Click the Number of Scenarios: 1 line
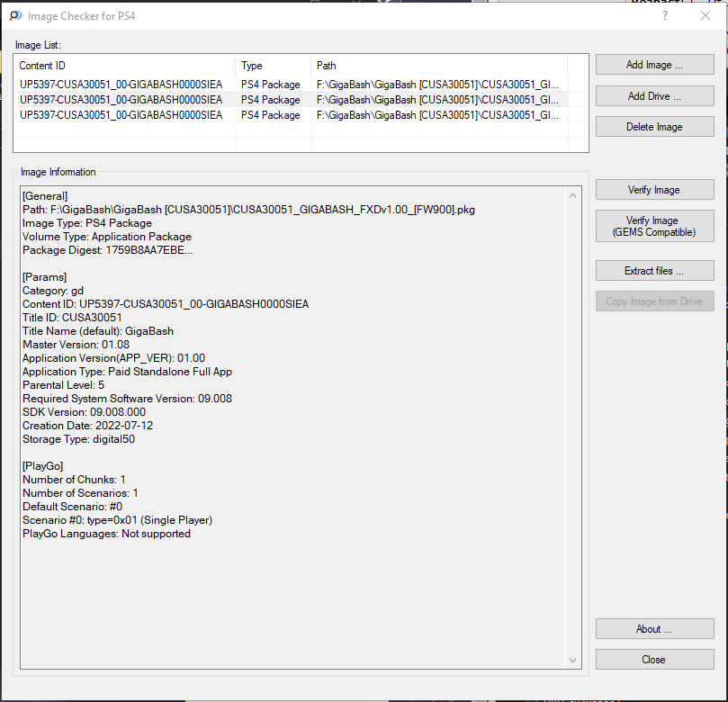This screenshot has width=728, height=702. [80, 492]
